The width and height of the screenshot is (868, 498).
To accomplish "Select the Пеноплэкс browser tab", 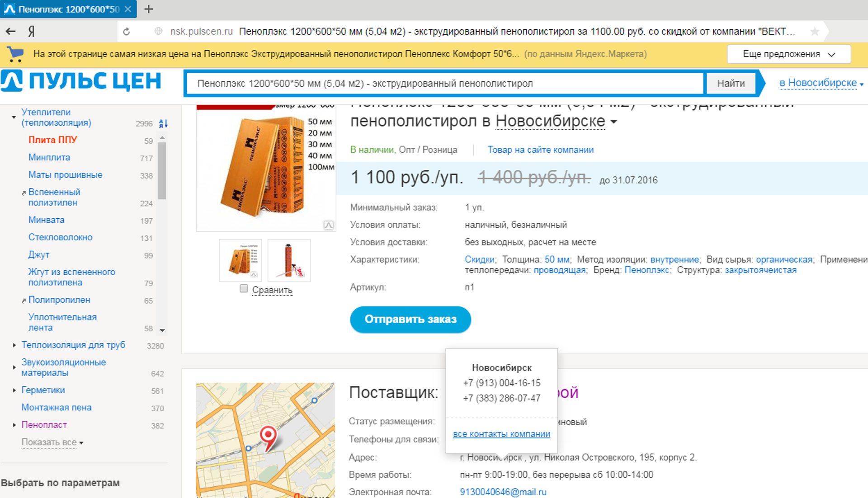I will [68, 9].
